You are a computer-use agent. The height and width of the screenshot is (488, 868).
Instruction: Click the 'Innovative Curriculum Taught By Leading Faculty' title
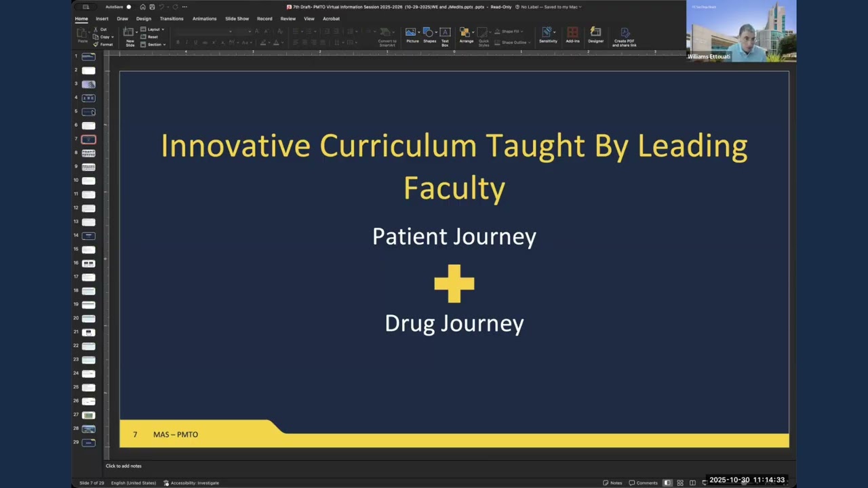pyautogui.click(x=454, y=167)
